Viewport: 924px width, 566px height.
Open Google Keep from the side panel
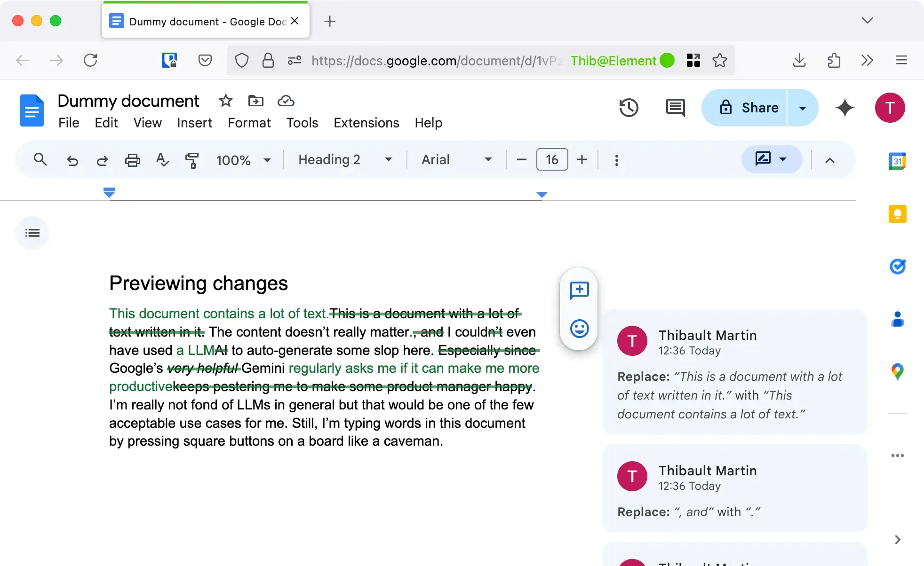coord(898,214)
